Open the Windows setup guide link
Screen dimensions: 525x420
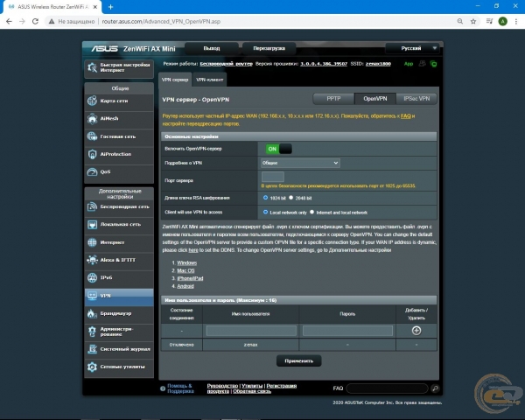(187, 262)
